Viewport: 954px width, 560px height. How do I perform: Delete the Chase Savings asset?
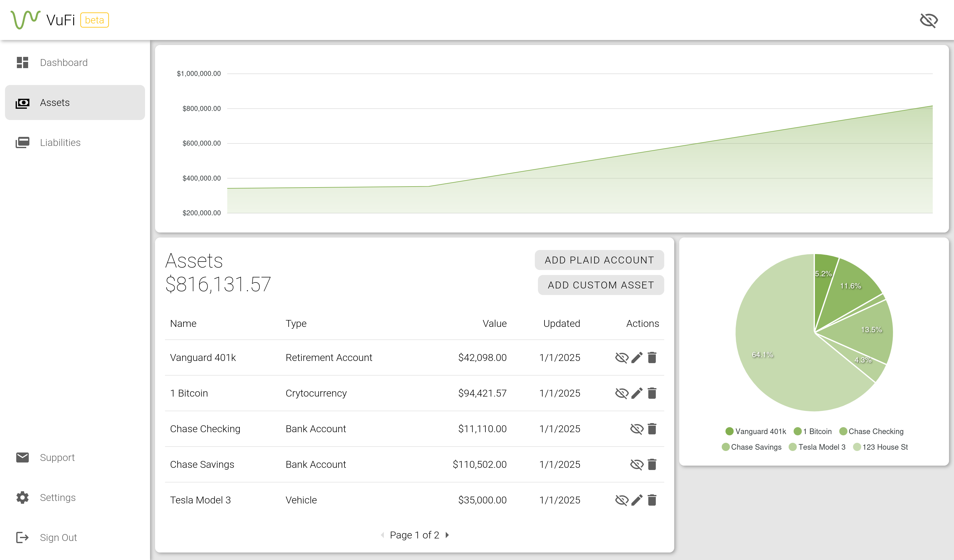coord(652,464)
